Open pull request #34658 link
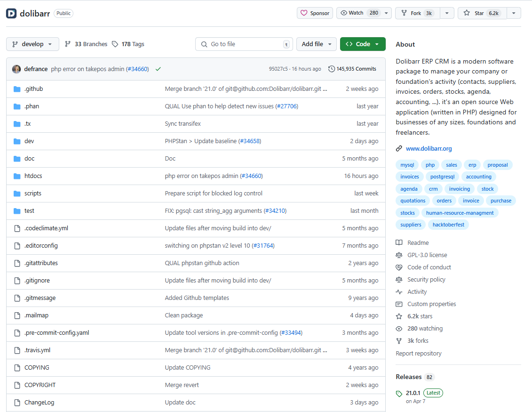 point(250,141)
